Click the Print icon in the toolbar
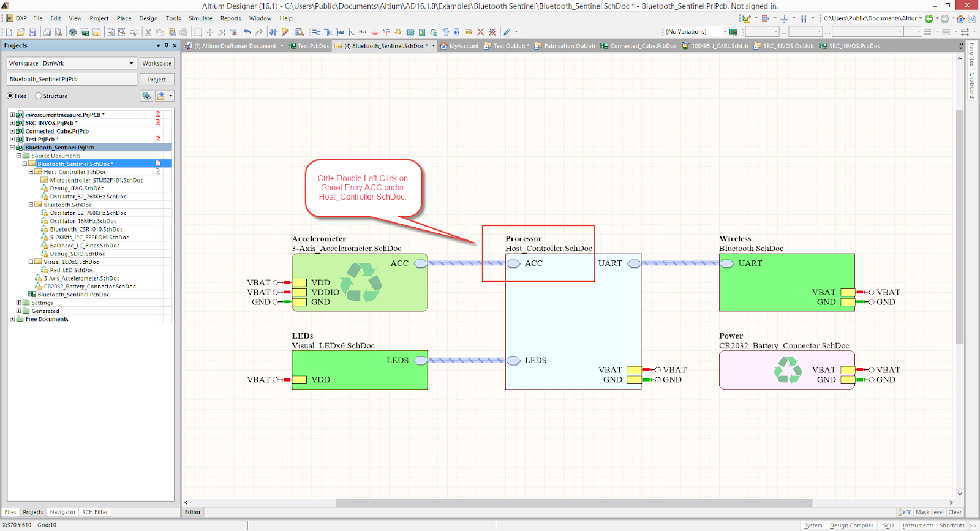The height and width of the screenshot is (531, 980). [47, 32]
